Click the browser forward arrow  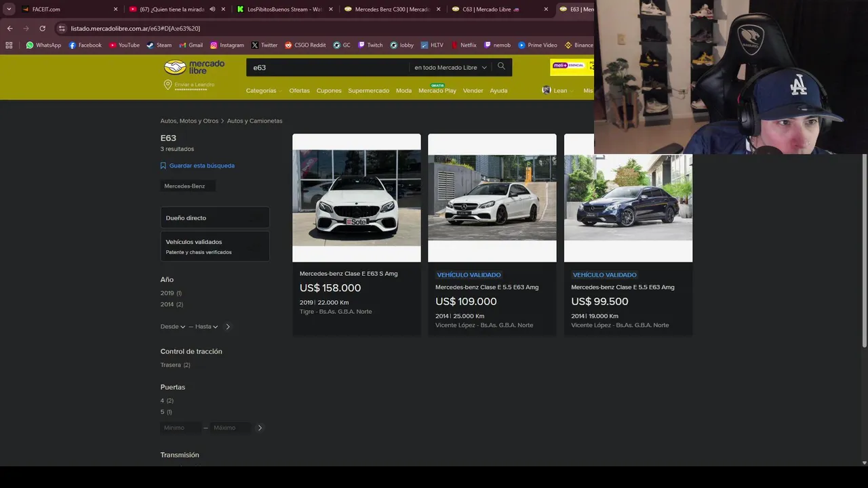26,28
